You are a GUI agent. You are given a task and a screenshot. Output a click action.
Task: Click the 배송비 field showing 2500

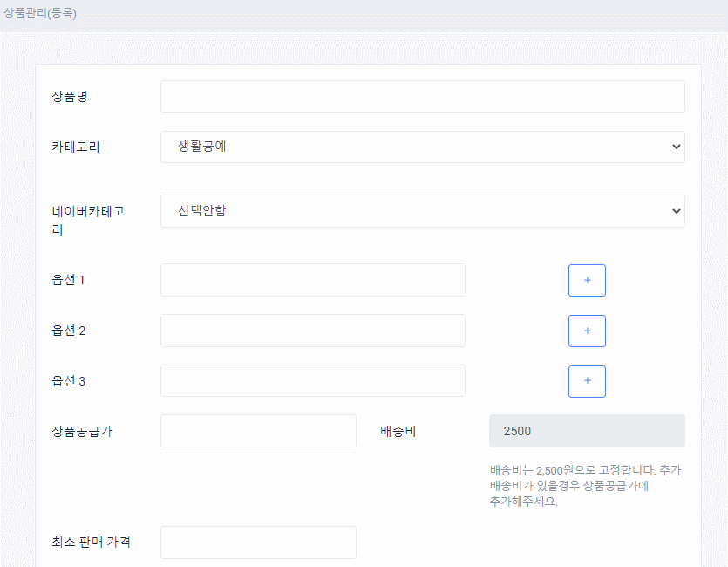point(587,431)
